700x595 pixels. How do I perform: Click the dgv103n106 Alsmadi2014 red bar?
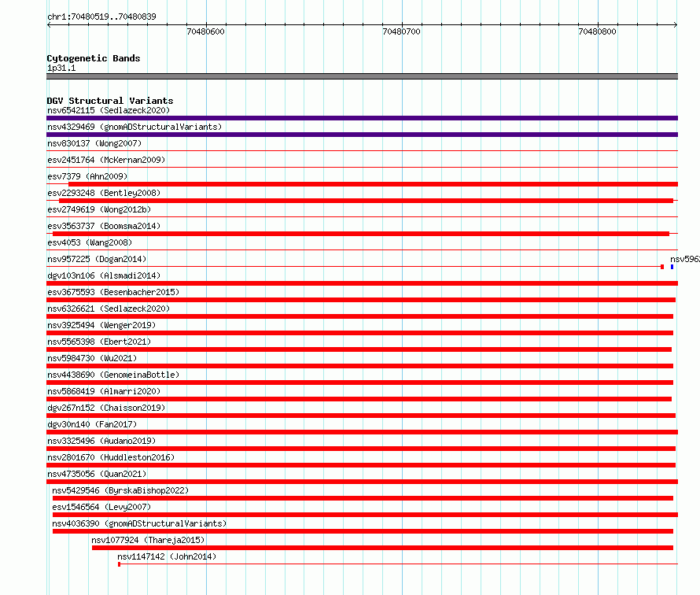pyautogui.click(x=362, y=283)
